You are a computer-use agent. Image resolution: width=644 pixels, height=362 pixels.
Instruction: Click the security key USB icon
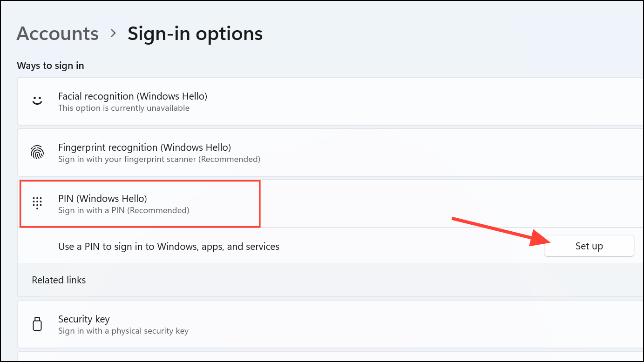pyautogui.click(x=37, y=324)
